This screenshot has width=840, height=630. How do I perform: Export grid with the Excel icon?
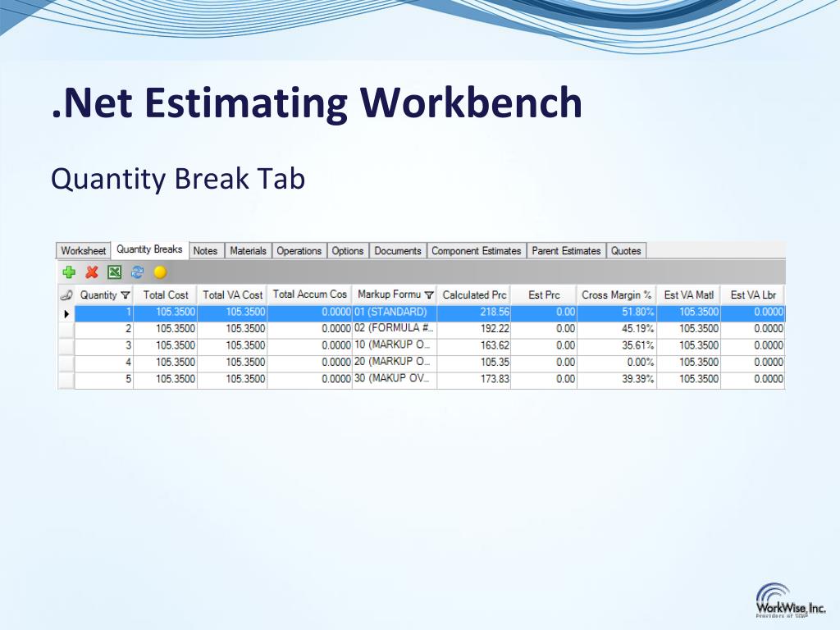115,272
